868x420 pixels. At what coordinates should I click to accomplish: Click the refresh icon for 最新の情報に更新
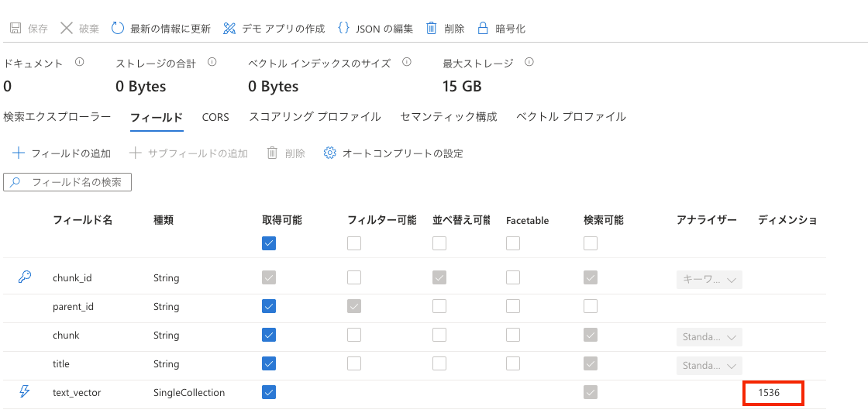pyautogui.click(x=118, y=29)
